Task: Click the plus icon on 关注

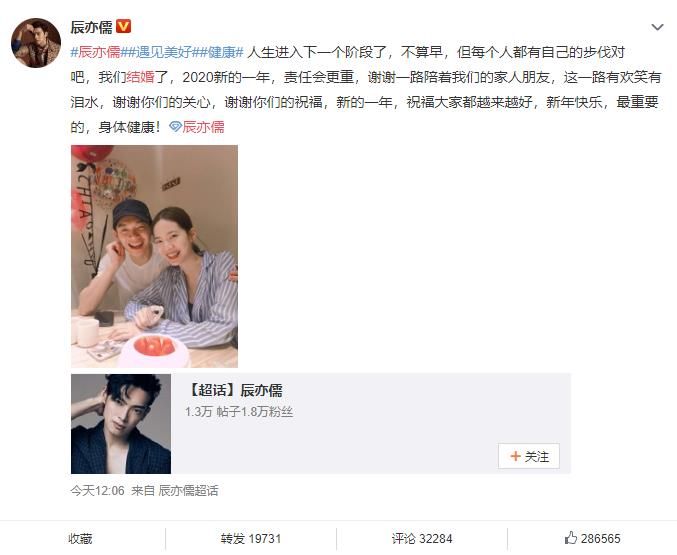Action: (515, 456)
